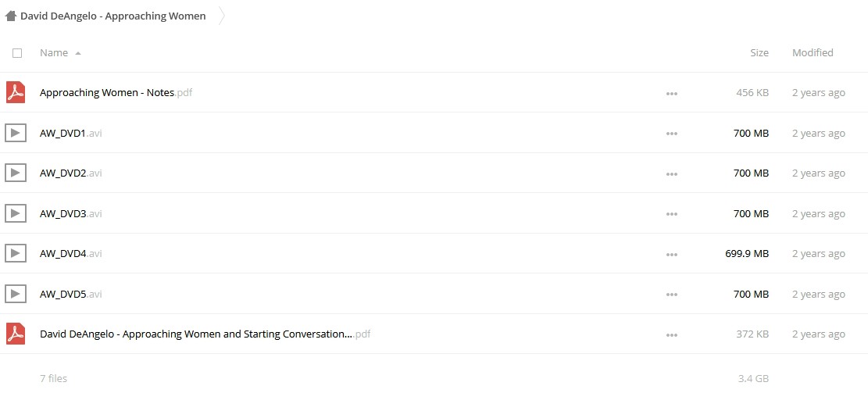Sort files by the Modified column header
This screenshot has width=868, height=393.
[x=813, y=52]
